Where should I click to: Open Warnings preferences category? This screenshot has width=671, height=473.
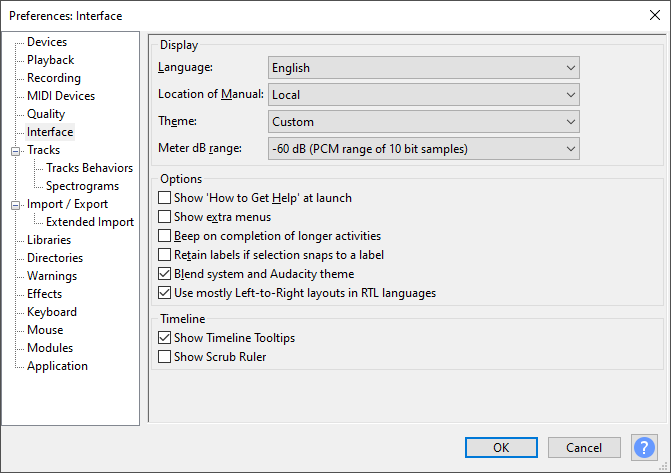point(52,276)
